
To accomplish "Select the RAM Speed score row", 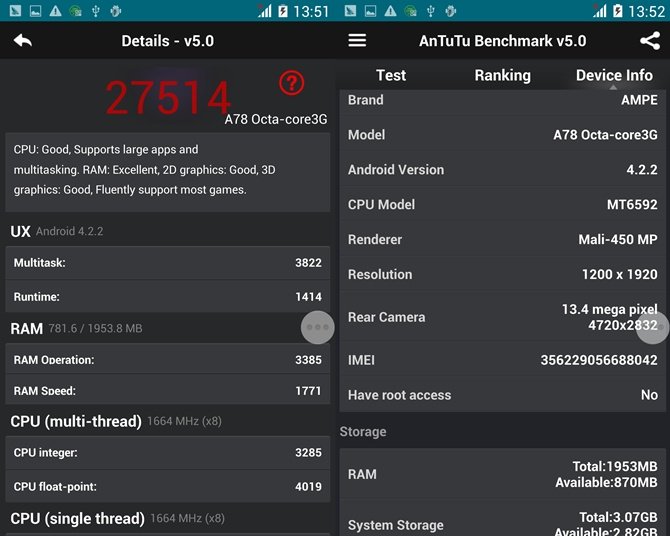I will pyautogui.click(x=168, y=390).
